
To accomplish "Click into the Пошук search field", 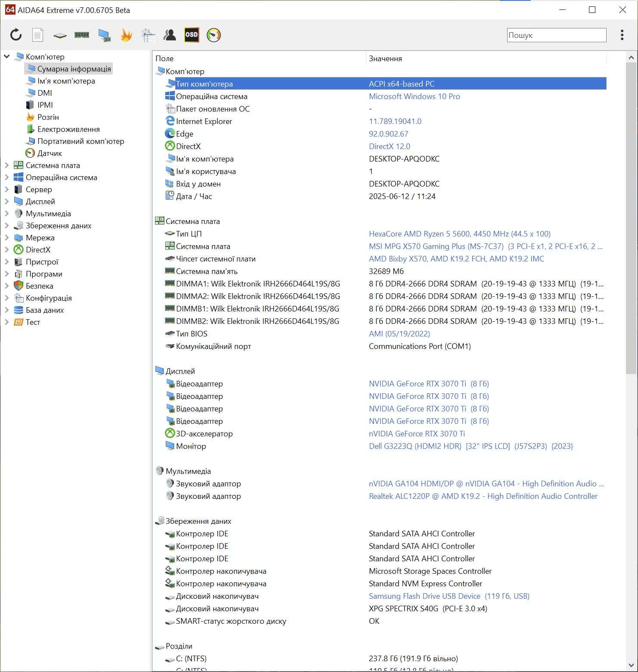I will pyautogui.click(x=557, y=35).
